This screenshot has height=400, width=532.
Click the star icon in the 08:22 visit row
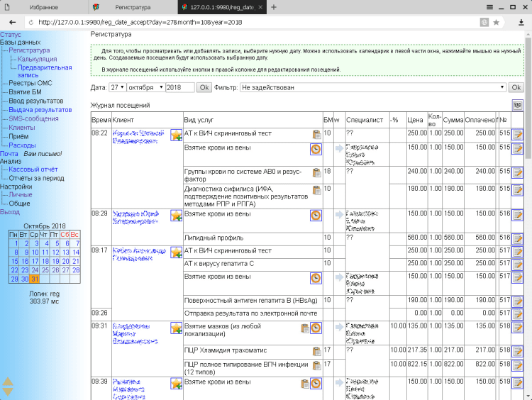click(177, 135)
